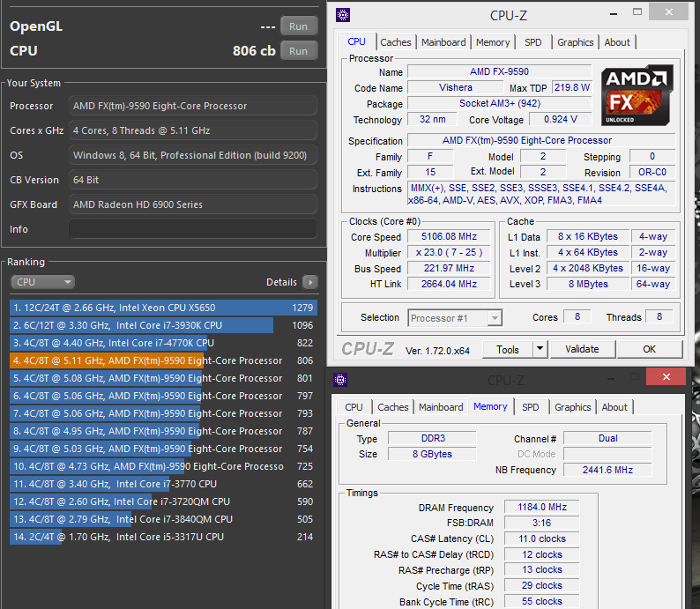Open Graphics tab in top CPU-Z window

click(x=575, y=42)
